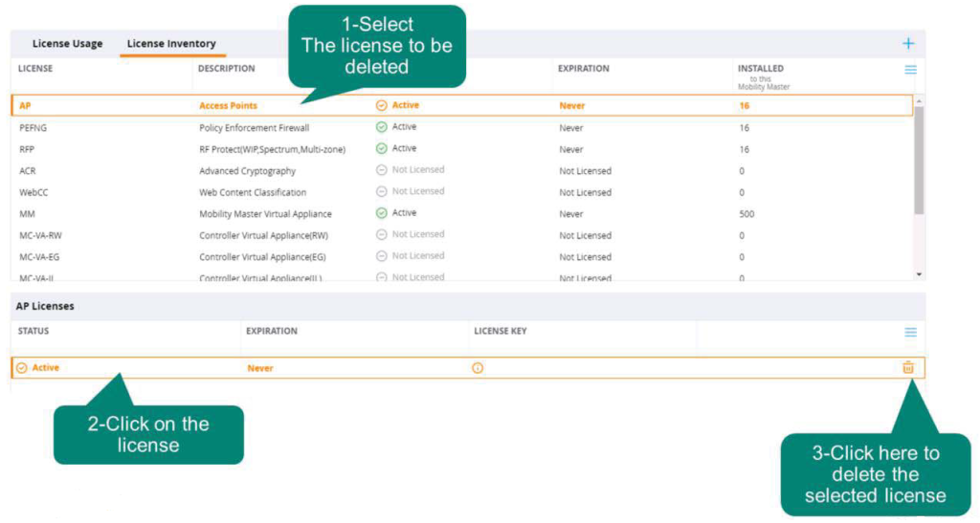This screenshot has height=523, width=980.
Task: Click the LICENSE column header
Action: pos(35,69)
